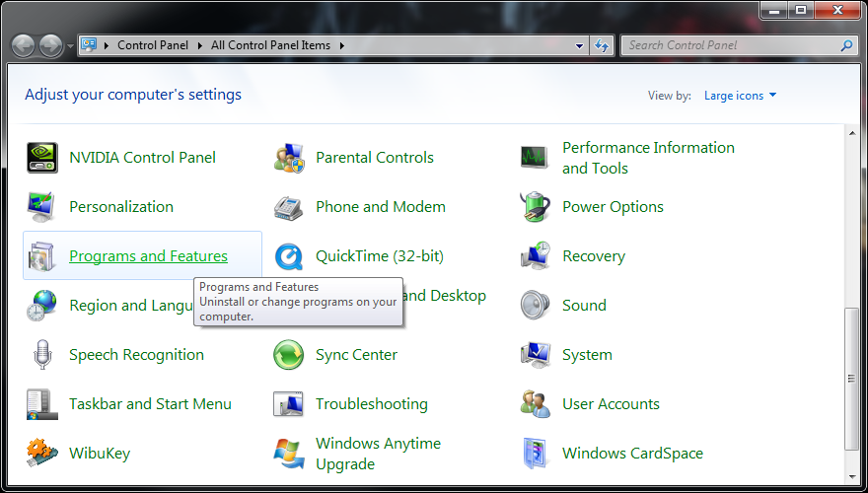Click the NVIDIA Control Panel icon
The height and width of the screenshot is (493, 868).
click(42, 158)
